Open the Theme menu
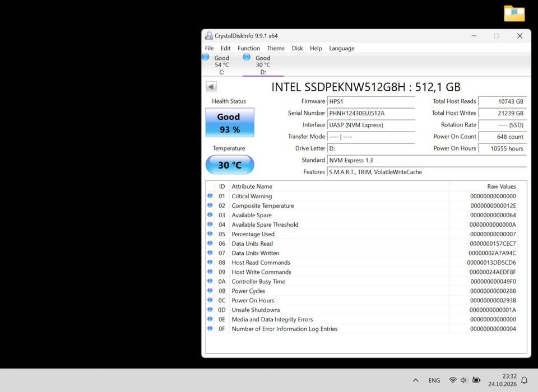The height and width of the screenshot is (392, 538). click(x=276, y=48)
